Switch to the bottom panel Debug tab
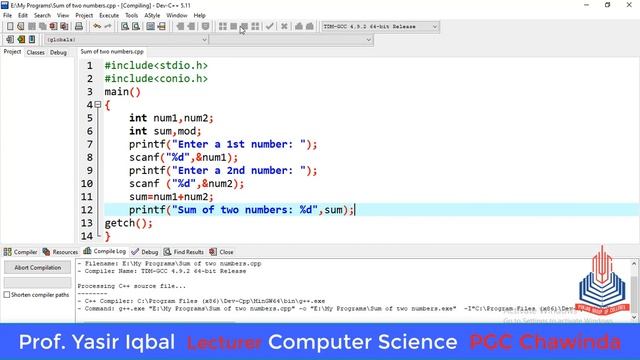The width and height of the screenshot is (640, 360). point(145,252)
